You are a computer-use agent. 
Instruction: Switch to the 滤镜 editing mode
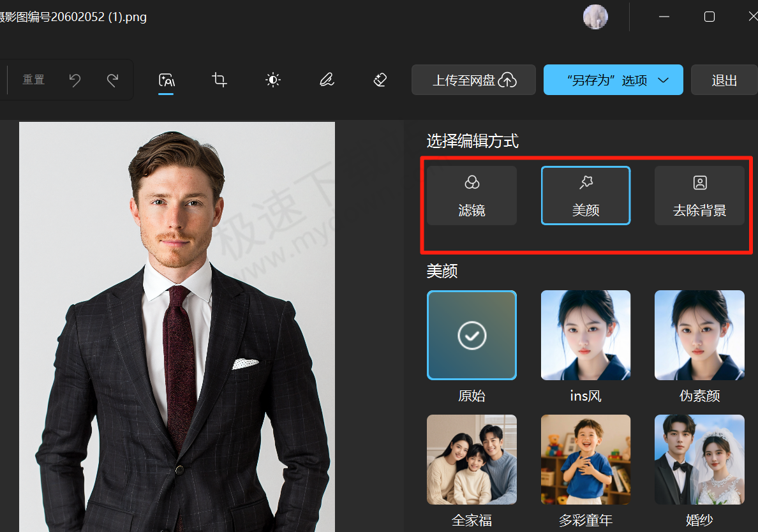(x=472, y=195)
